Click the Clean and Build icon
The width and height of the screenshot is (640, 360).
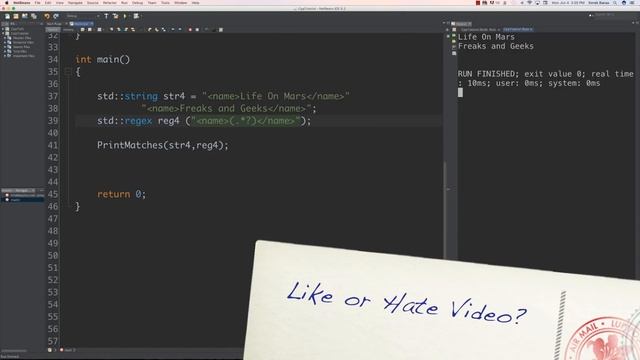coord(116,16)
